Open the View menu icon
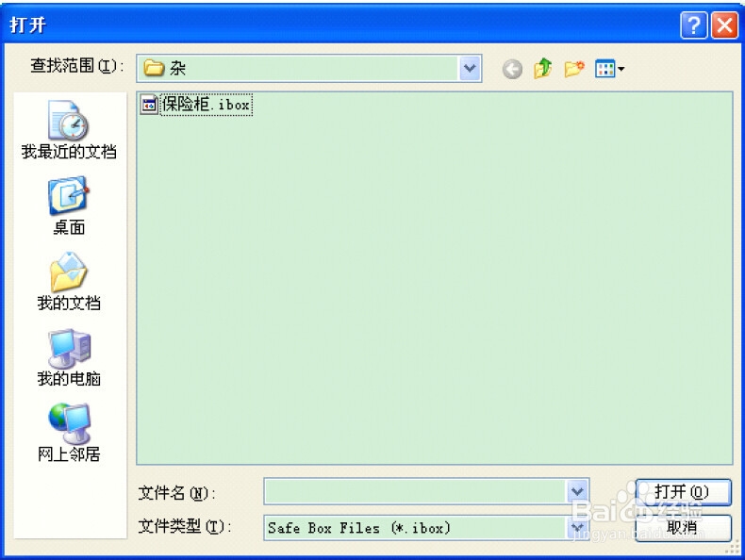 [609, 70]
